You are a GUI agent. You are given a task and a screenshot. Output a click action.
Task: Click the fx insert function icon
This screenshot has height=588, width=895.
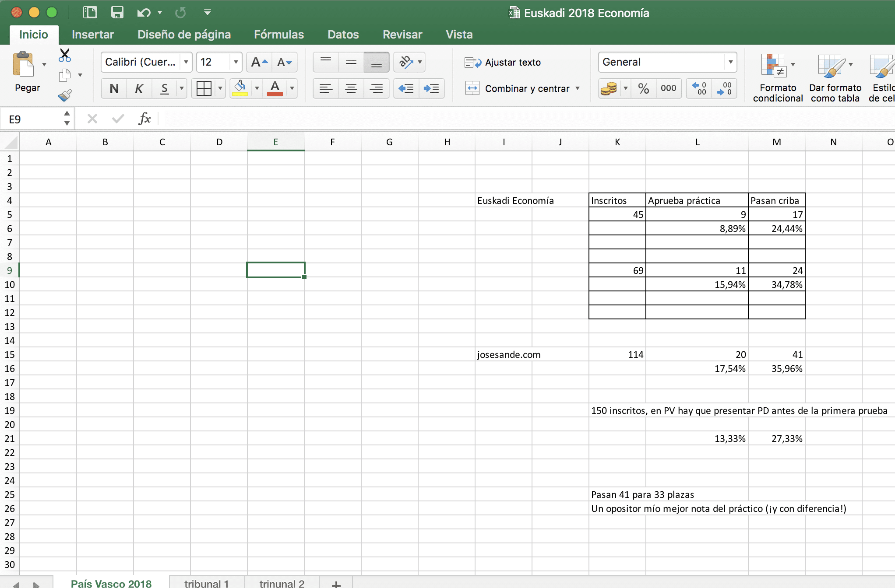(144, 119)
